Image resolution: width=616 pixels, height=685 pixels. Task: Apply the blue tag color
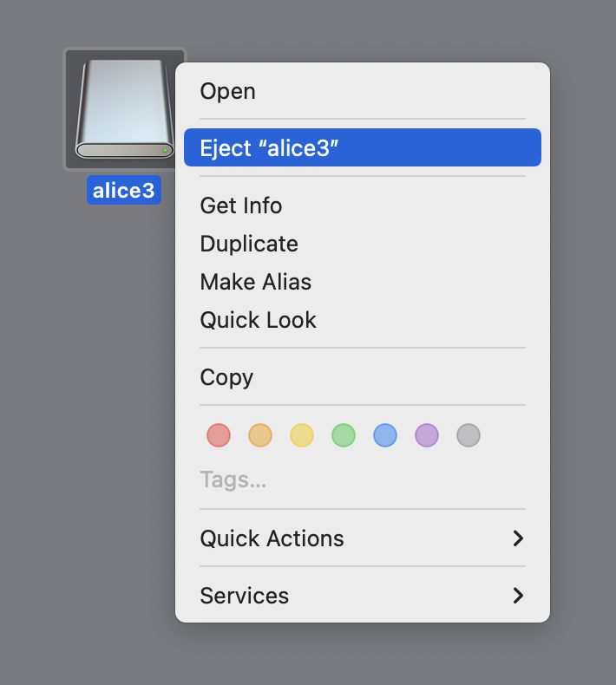tap(385, 435)
